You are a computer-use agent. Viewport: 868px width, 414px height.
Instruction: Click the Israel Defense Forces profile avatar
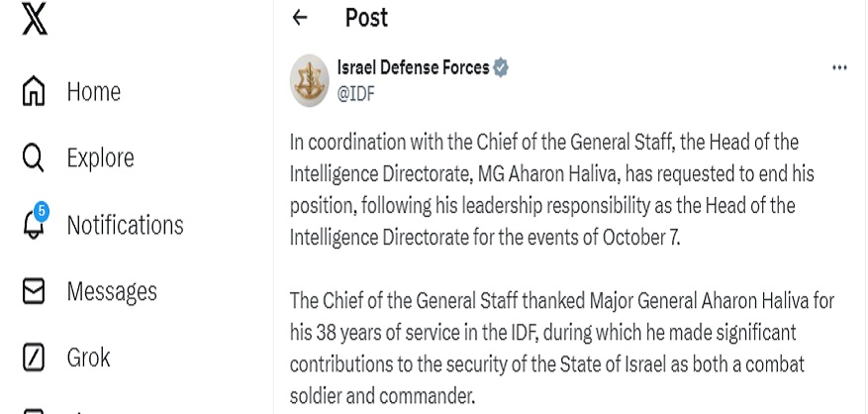[x=310, y=80]
